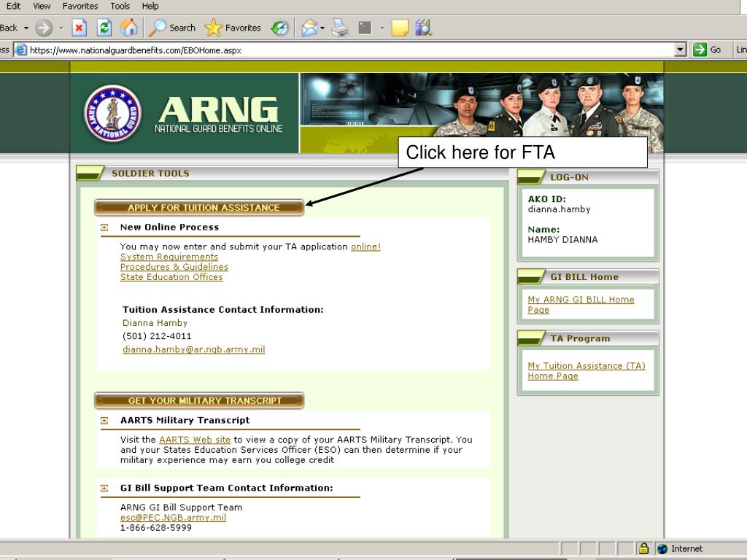Click Apply For Tuition Assistance button

tap(199, 208)
